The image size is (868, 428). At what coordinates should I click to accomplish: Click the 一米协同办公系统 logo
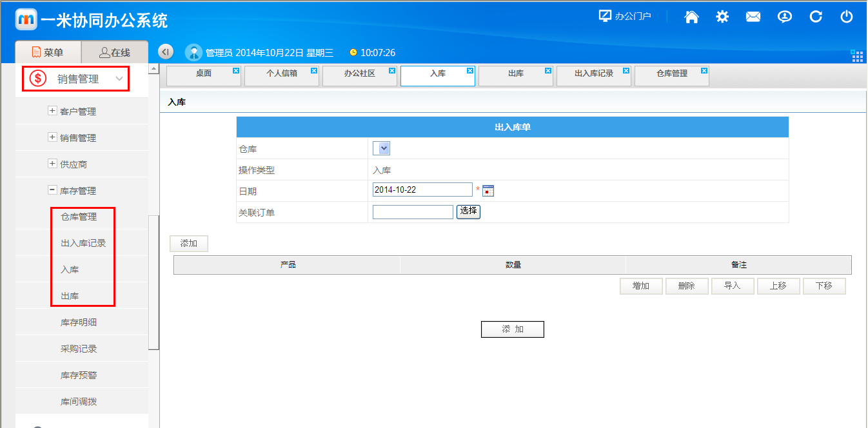[92, 20]
